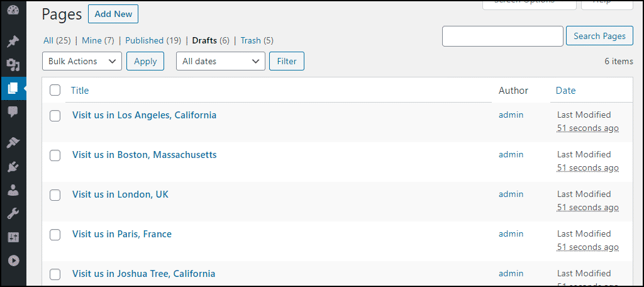This screenshot has height=287, width=644.
Task: Click admin author in Boston row
Action: click(511, 155)
